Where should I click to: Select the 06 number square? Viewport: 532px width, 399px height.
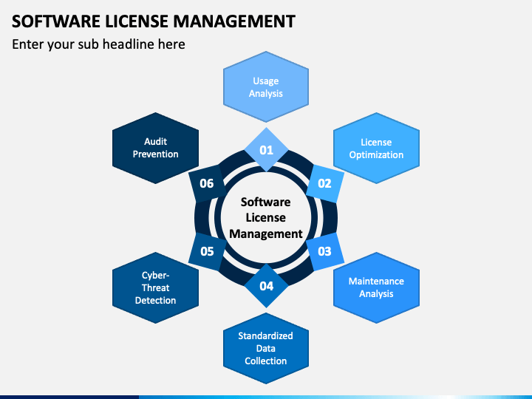(208, 183)
